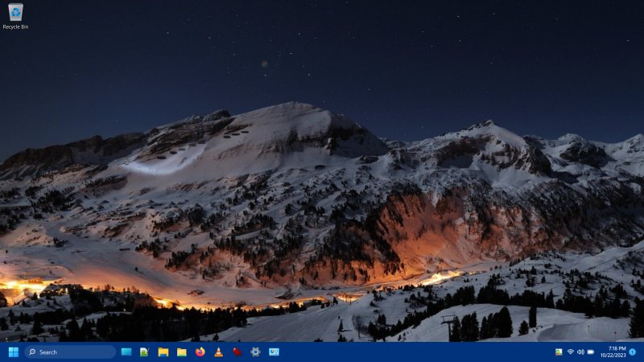Open Settings gear icon in taskbar
The width and height of the screenshot is (644, 362).
pos(255,352)
